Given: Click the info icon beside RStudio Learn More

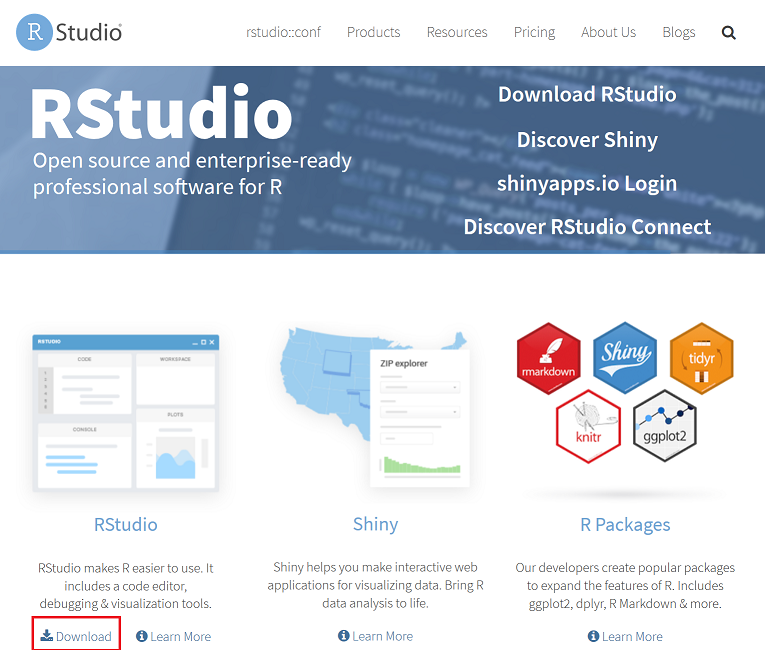Looking at the screenshot, I should (141, 636).
